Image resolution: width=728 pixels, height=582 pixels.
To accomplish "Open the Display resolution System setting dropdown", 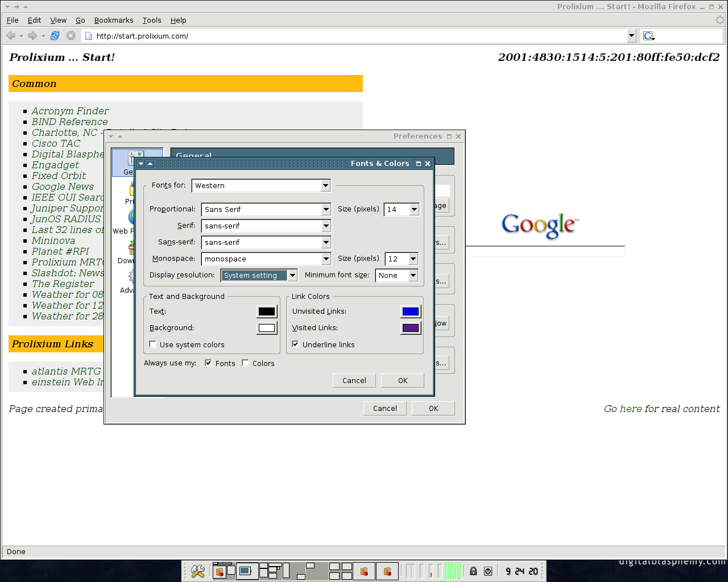I will click(x=259, y=275).
